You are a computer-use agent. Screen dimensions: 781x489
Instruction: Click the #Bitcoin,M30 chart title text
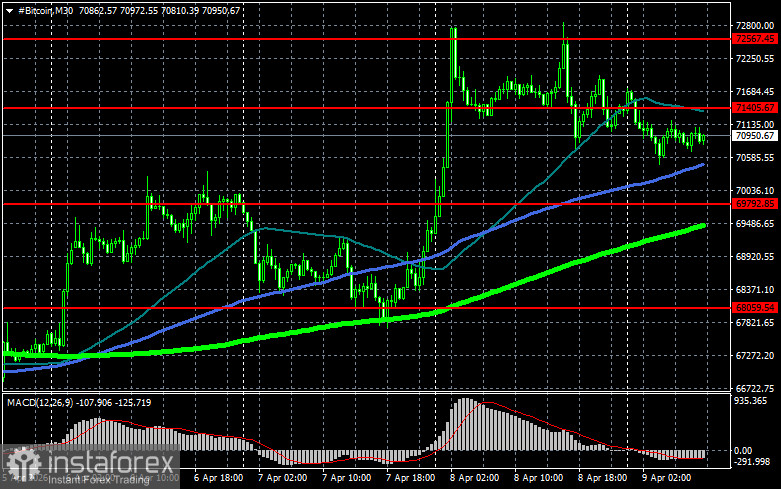(45, 10)
